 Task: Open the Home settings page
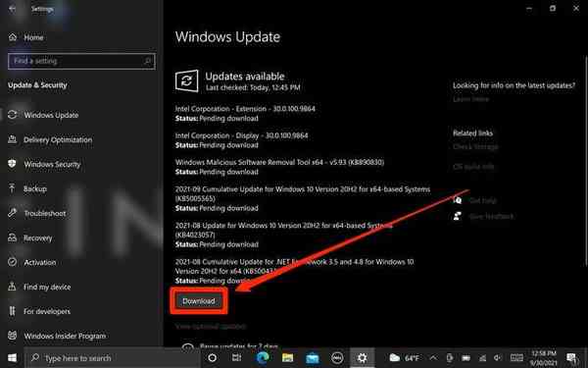point(25,37)
